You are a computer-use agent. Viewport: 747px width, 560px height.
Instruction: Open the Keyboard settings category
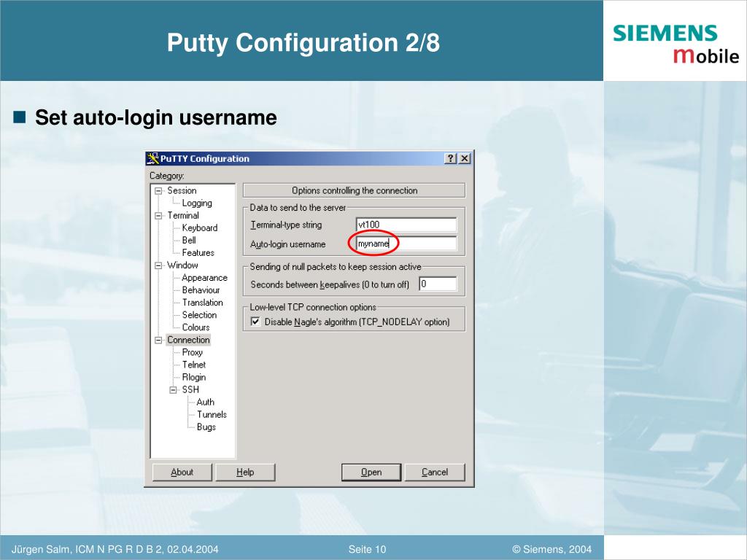pyautogui.click(x=200, y=227)
